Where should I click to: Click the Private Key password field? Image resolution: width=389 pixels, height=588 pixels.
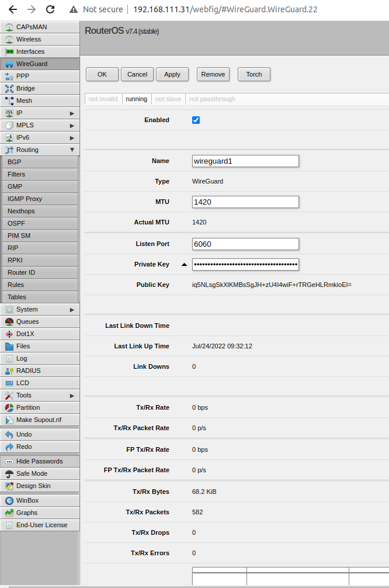click(x=245, y=264)
